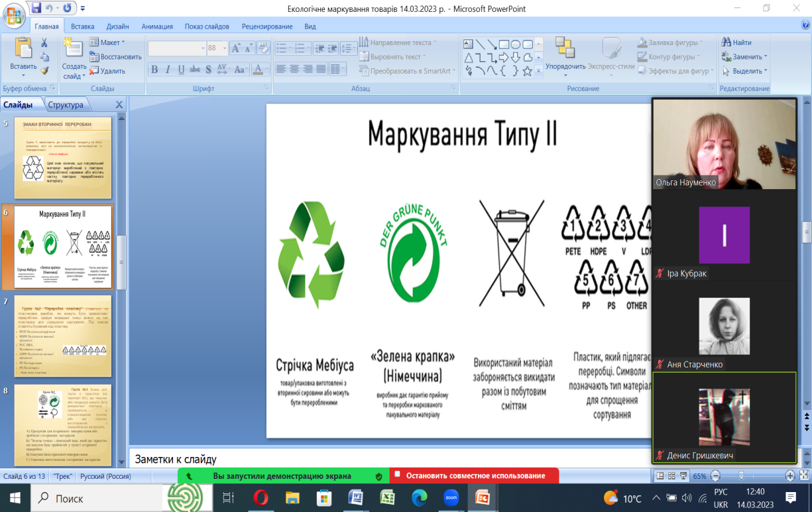812x512 pixels.
Task: Click Восстановить slide reset button
Action: tap(115, 56)
